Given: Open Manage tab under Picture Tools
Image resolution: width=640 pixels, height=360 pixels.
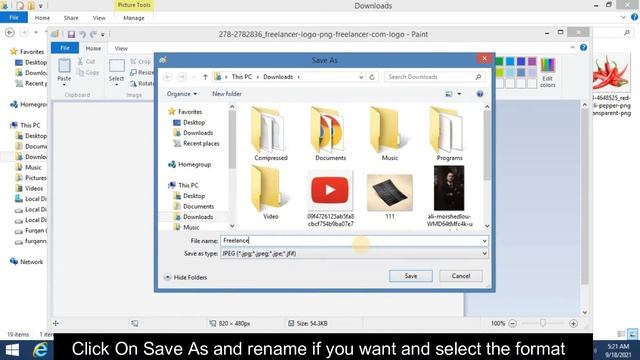Looking at the screenshot, I should pyautogui.click(x=134, y=18).
